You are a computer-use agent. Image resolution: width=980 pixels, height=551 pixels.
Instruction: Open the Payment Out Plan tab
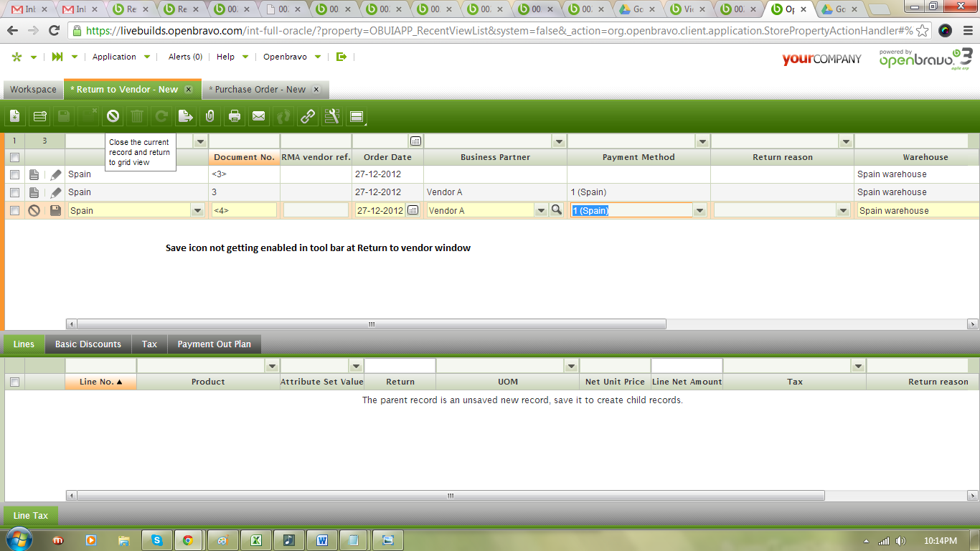coord(215,344)
